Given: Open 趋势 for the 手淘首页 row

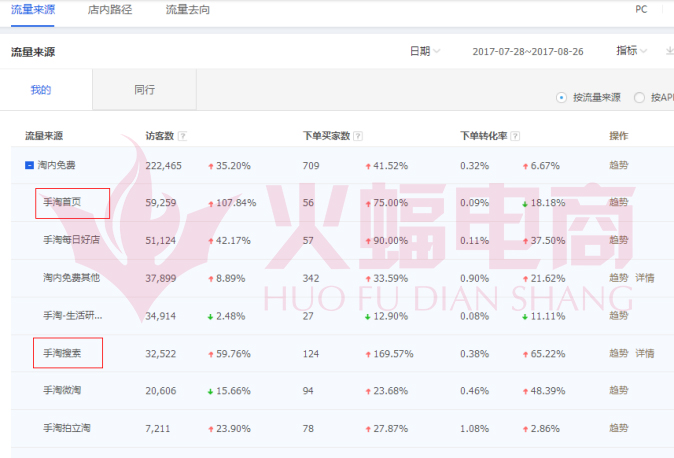Looking at the screenshot, I should tap(619, 202).
